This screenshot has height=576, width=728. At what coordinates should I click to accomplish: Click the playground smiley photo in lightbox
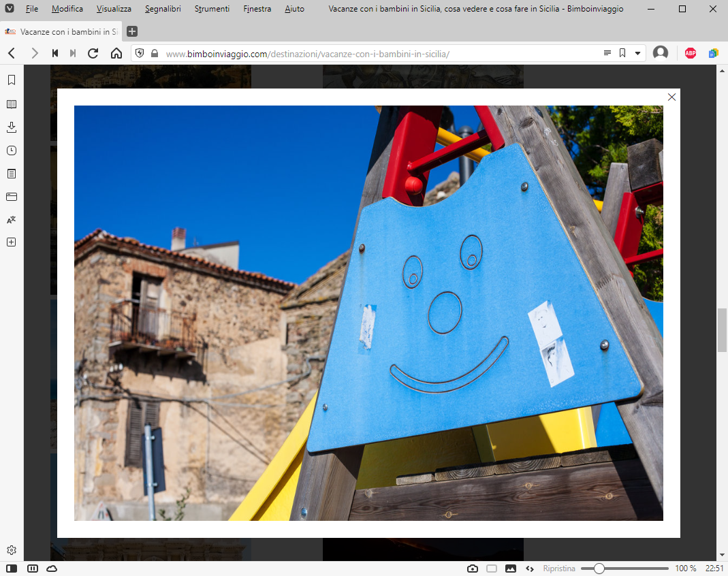click(x=368, y=313)
